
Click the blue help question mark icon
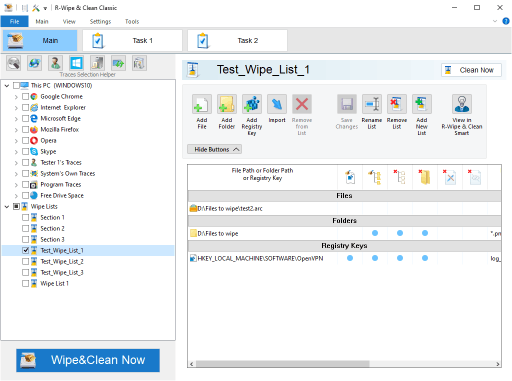[506, 21]
